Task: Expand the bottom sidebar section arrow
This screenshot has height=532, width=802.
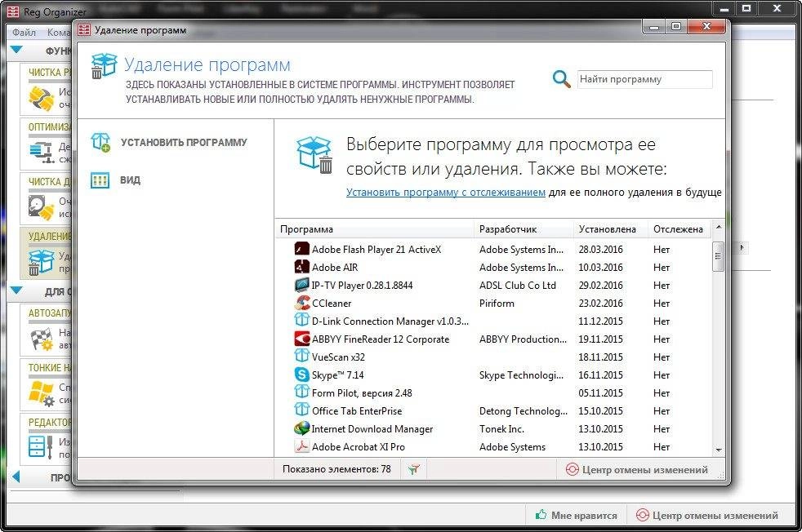Action: tap(16, 477)
